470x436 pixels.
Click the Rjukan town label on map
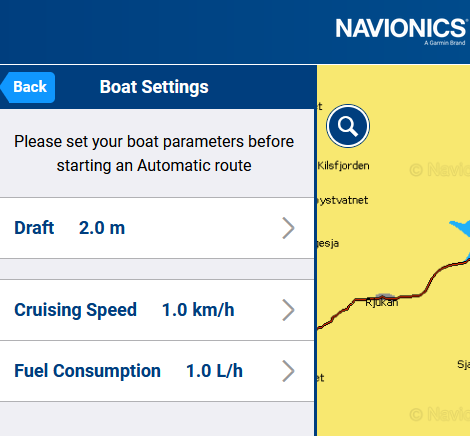pos(382,303)
